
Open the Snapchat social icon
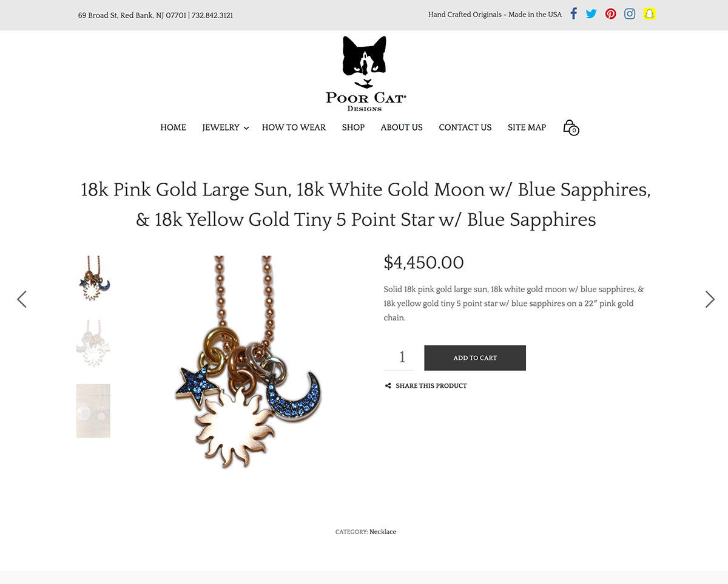click(650, 14)
